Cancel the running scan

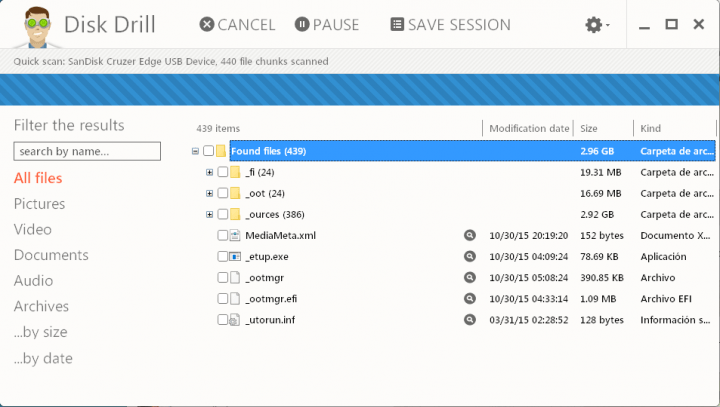(x=237, y=24)
